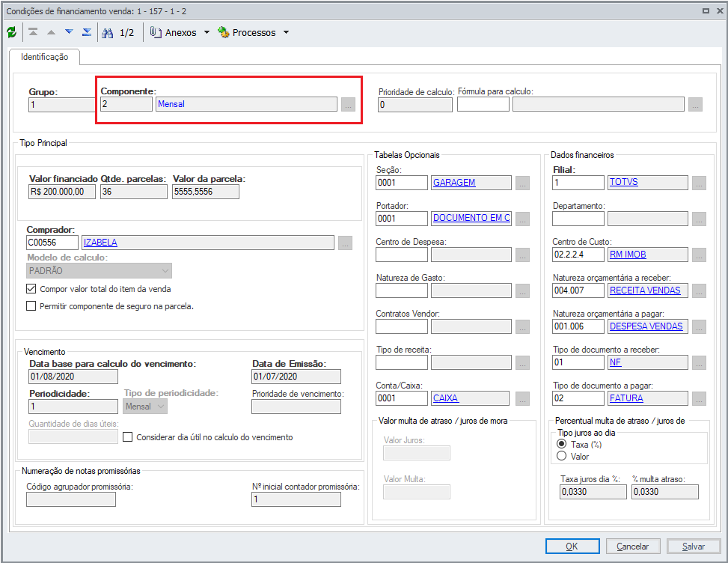Open Filial lookup ellipsis button
728x563 pixels.
pos(699,183)
